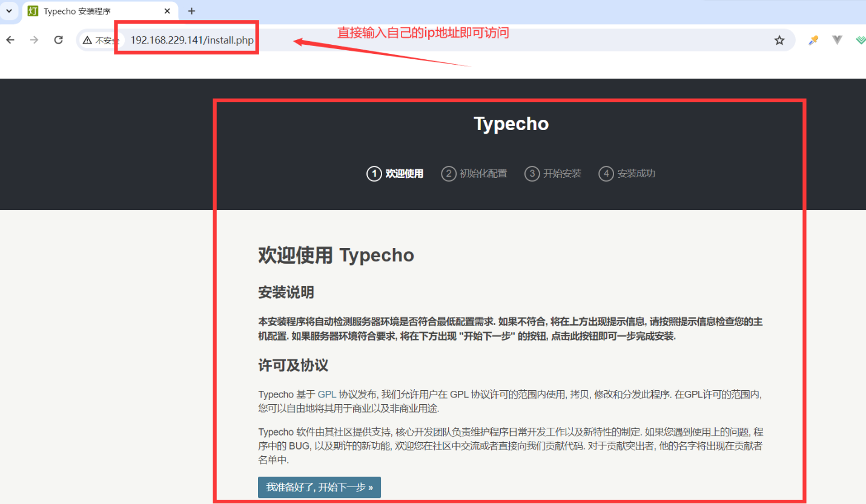Viewport: 866px width, 504px height.
Task: Click the numbered circle for 开始安装
Action: (x=532, y=174)
